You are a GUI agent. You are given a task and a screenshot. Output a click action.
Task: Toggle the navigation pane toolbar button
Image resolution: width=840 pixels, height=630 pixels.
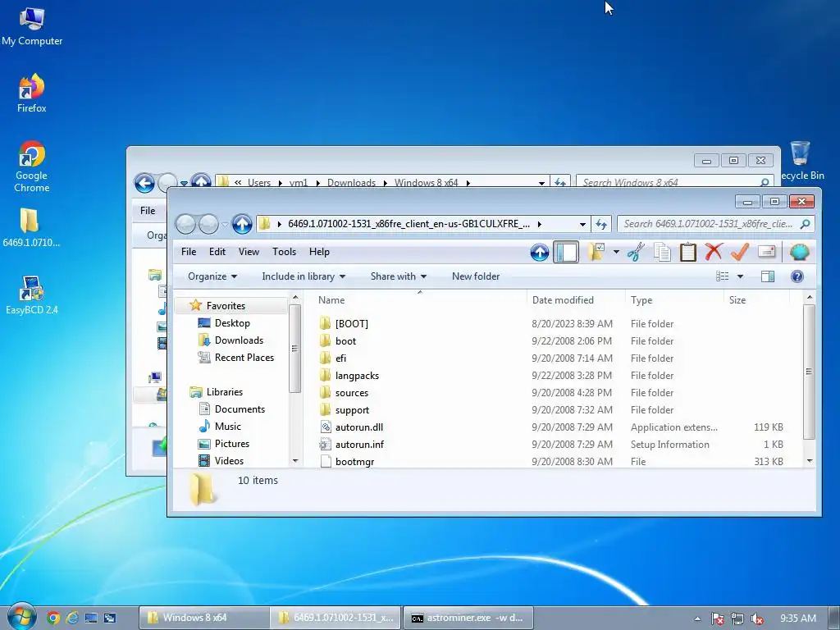pos(566,252)
